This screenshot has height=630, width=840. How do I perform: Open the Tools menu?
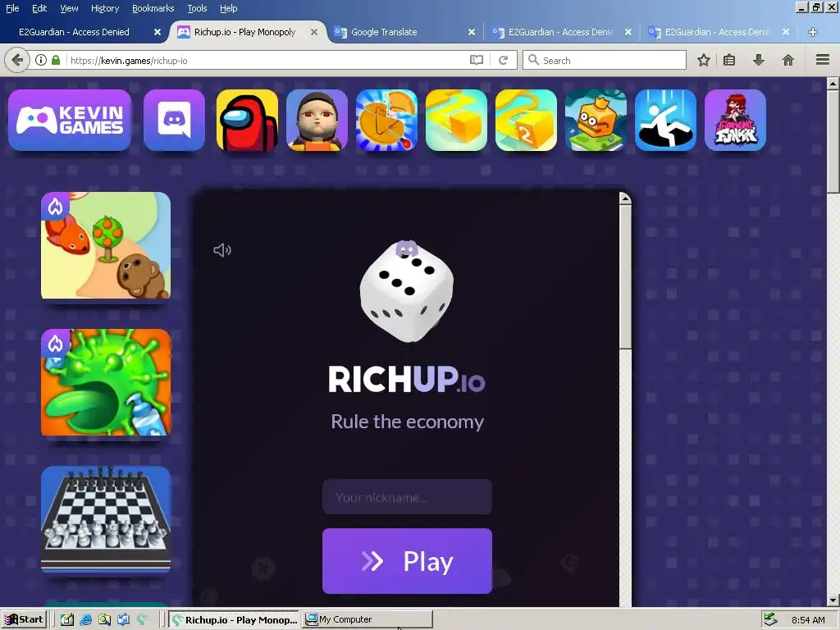[197, 8]
